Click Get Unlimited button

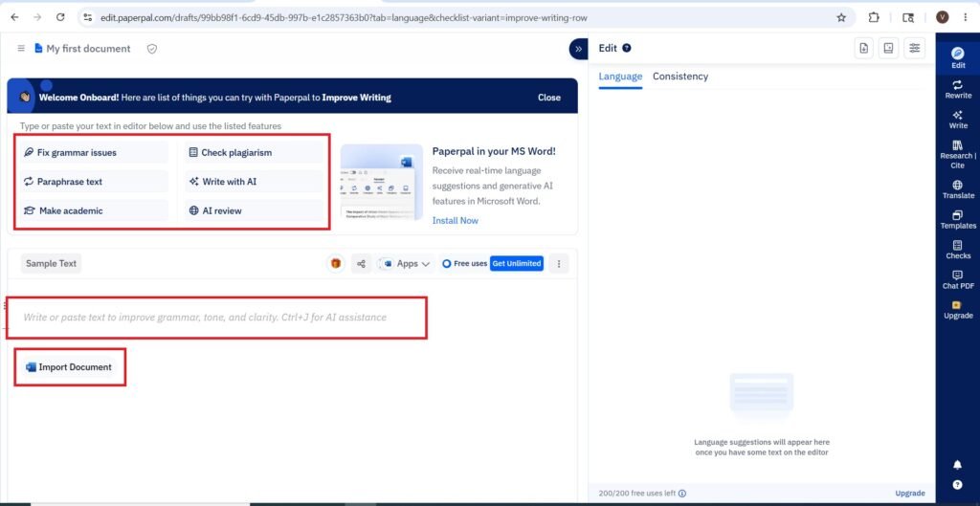(516, 264)
